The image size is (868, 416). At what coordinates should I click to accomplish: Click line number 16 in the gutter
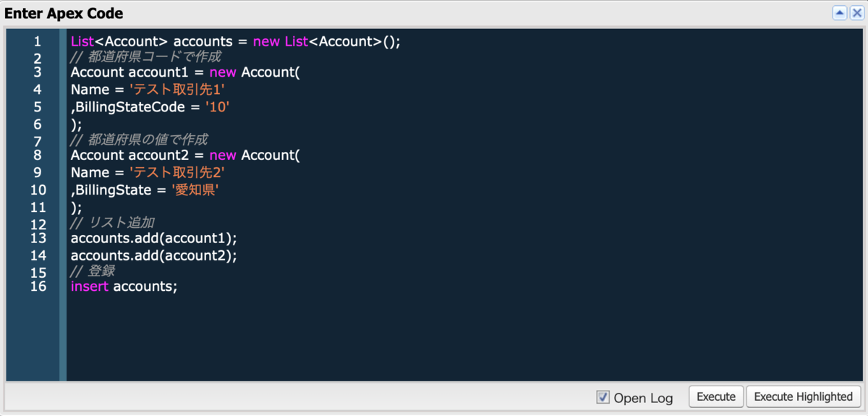pyautogui.click(x=38, y=286)
